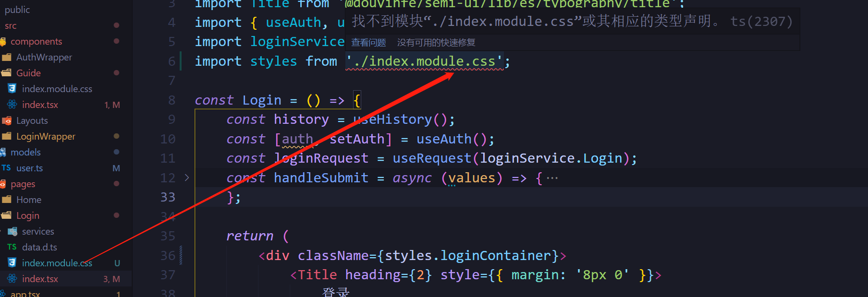Click 查看问题 in the error tooltip

(x=368, y=43)
